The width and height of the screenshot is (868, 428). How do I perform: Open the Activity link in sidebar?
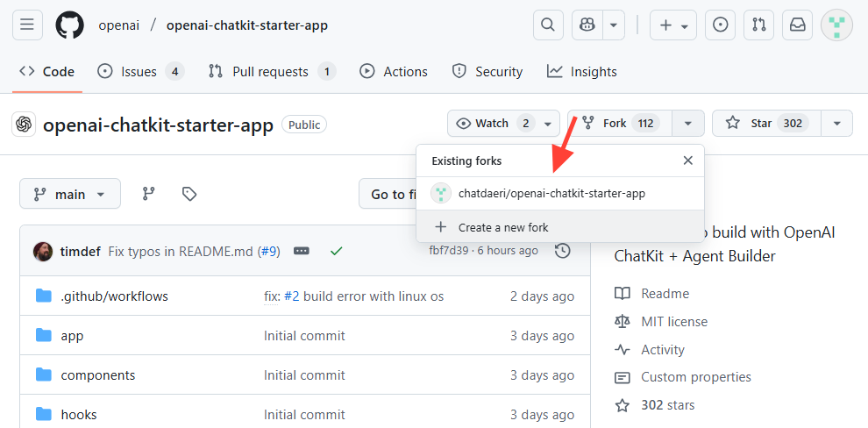(663, 349)
